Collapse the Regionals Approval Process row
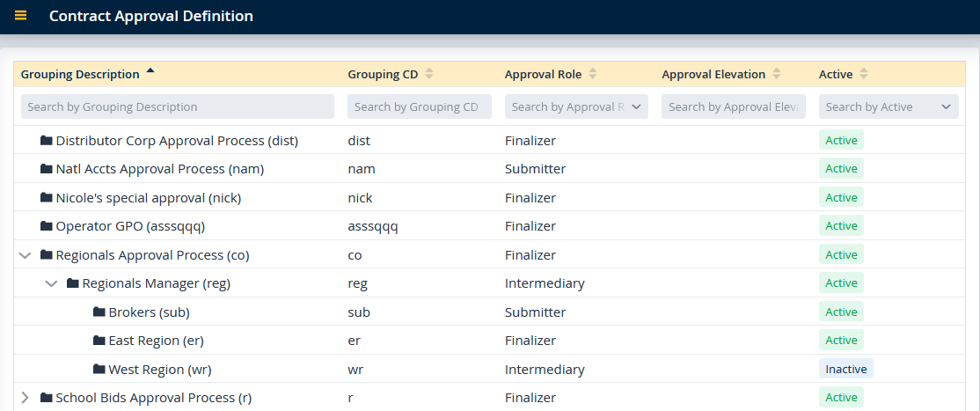 coord(25,255)
